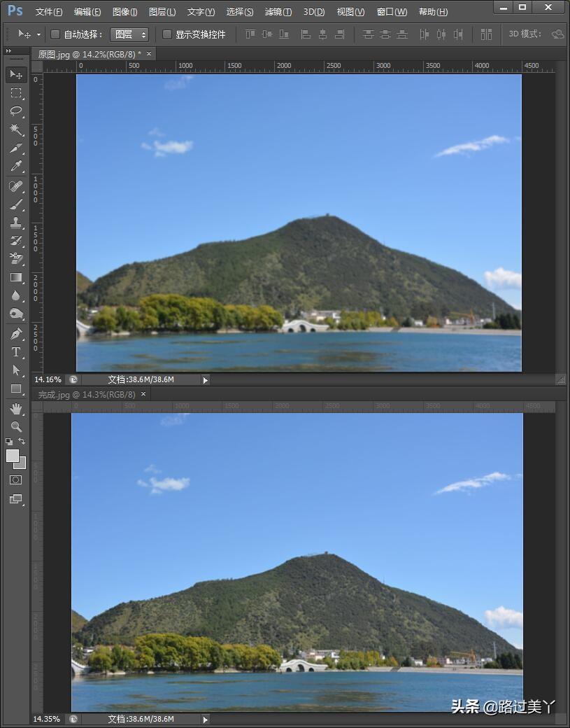Image resolution: width=570 pixels, height=728 pixels.
Task: Select the Crop tool
Action: [16, 148]
